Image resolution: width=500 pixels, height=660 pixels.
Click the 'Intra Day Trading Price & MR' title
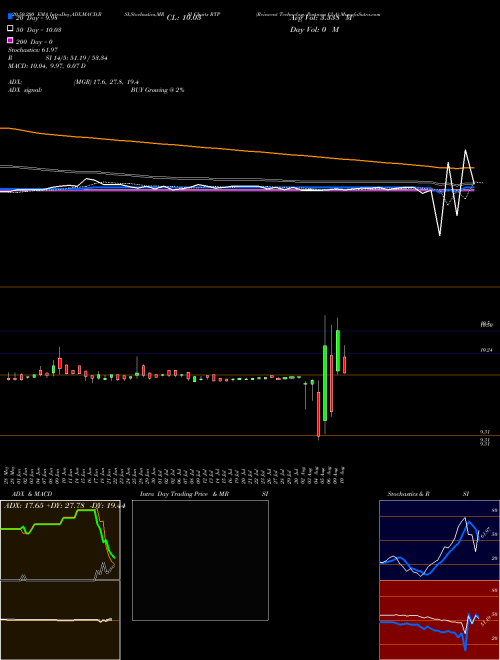coord(184,494)
